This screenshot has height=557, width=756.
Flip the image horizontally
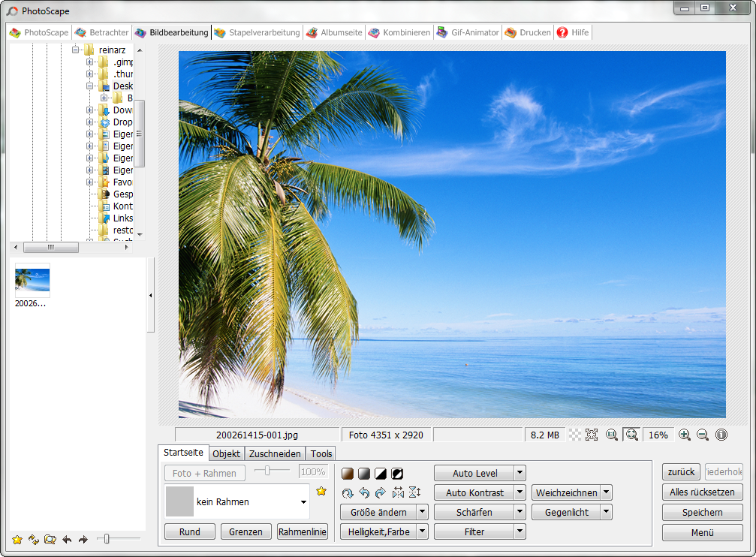tap(398, 493)
